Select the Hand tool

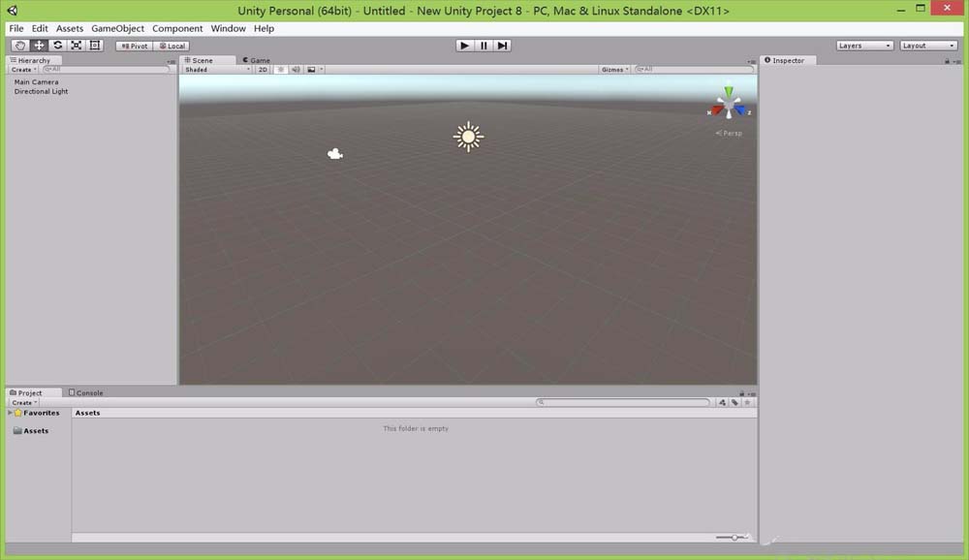(19, 46)
